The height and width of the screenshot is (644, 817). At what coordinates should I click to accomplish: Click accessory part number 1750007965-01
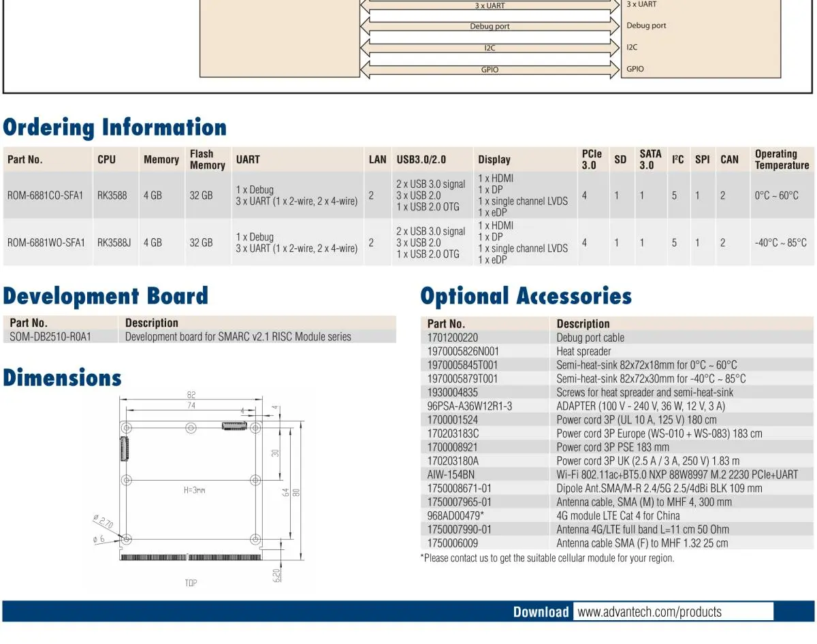[459, 501]
